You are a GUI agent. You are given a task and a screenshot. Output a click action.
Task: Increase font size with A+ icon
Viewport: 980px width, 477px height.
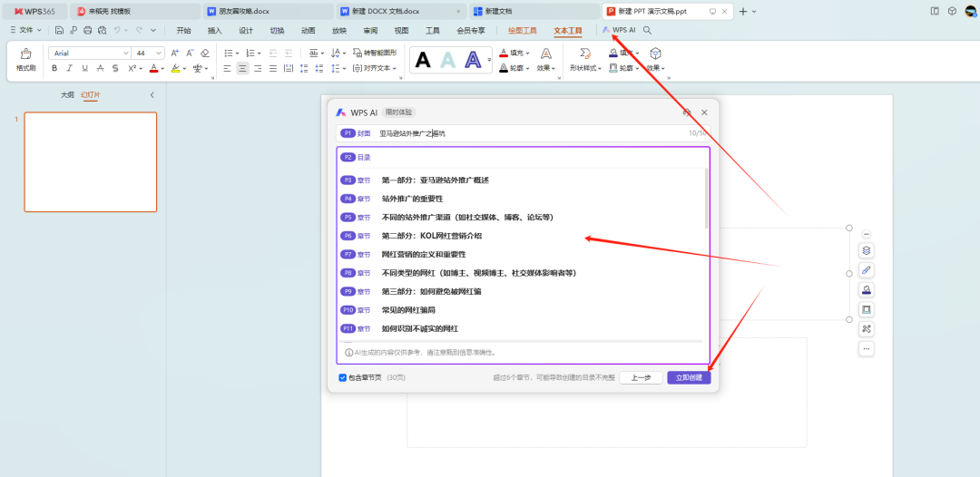(175, 54)
